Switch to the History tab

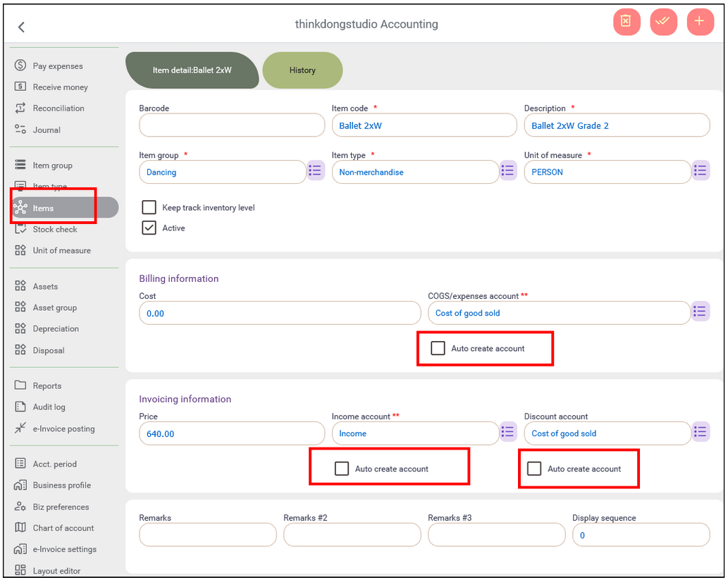tap(302, 70)
